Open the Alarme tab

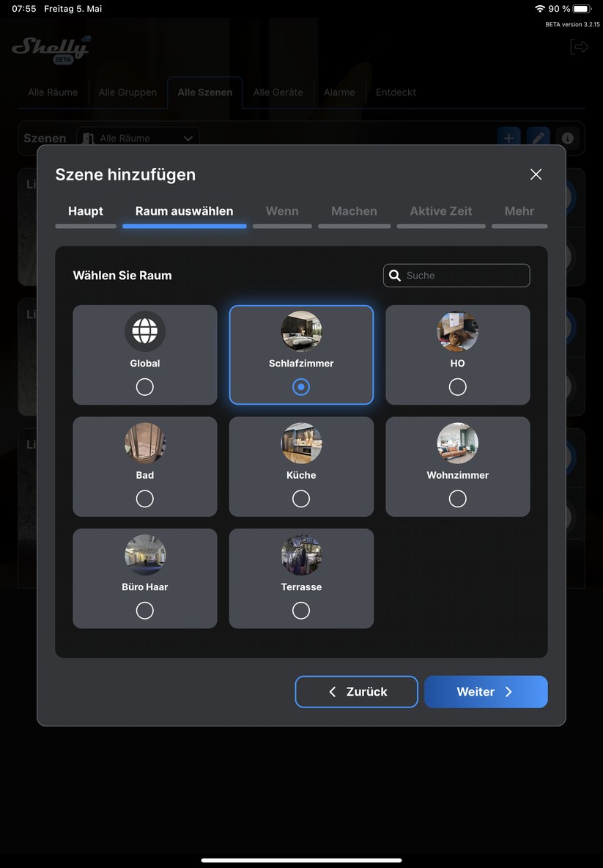click(x=339, y=92)
